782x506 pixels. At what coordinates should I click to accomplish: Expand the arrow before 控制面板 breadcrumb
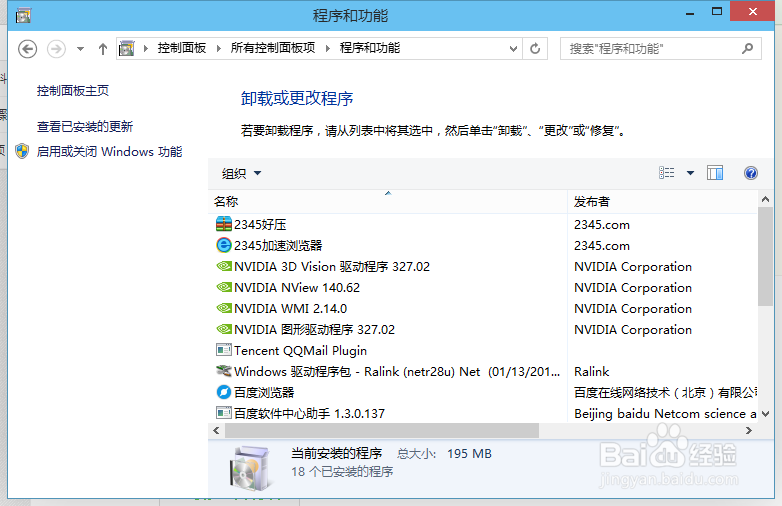tap(146, 48)
